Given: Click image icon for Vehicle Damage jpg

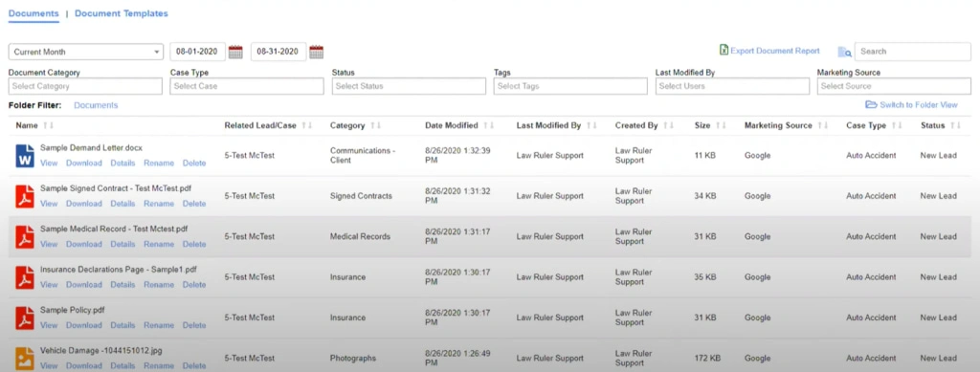Looking at the screenshot, I should tap(25, 359).
